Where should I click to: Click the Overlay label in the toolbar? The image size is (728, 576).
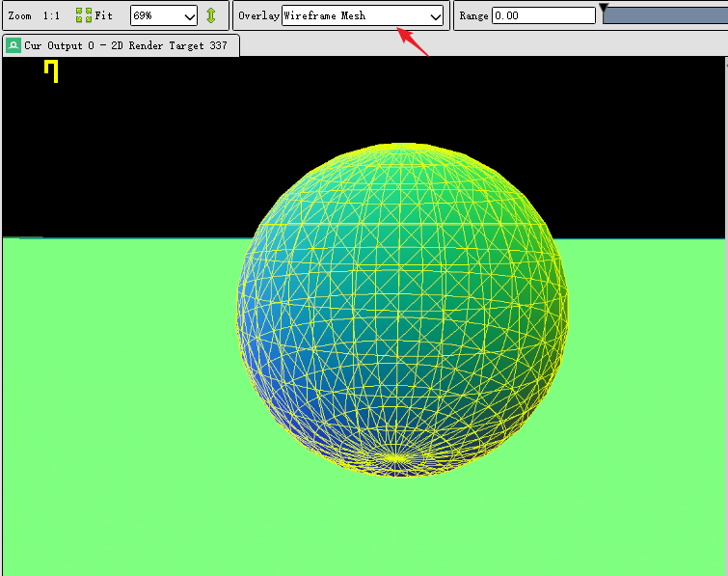258,16
